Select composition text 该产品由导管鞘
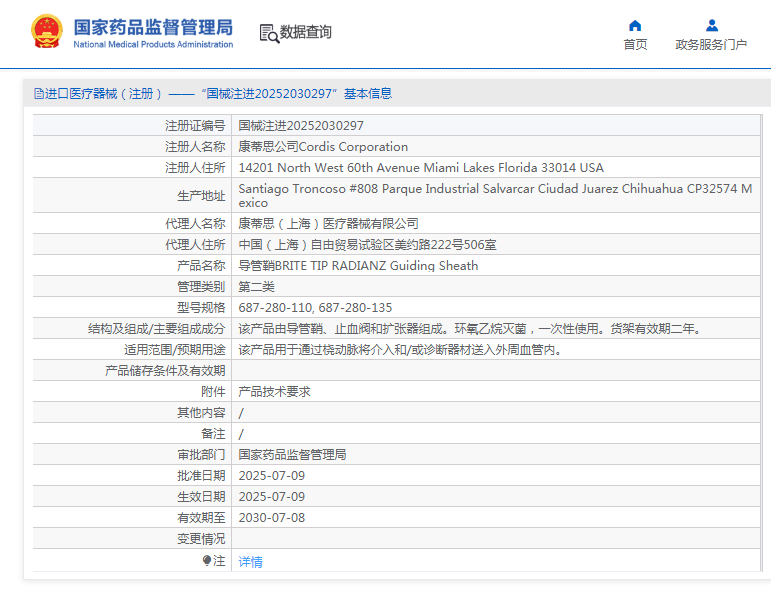The height and width of the screenshot is (590, 771). tap(470, 328)
